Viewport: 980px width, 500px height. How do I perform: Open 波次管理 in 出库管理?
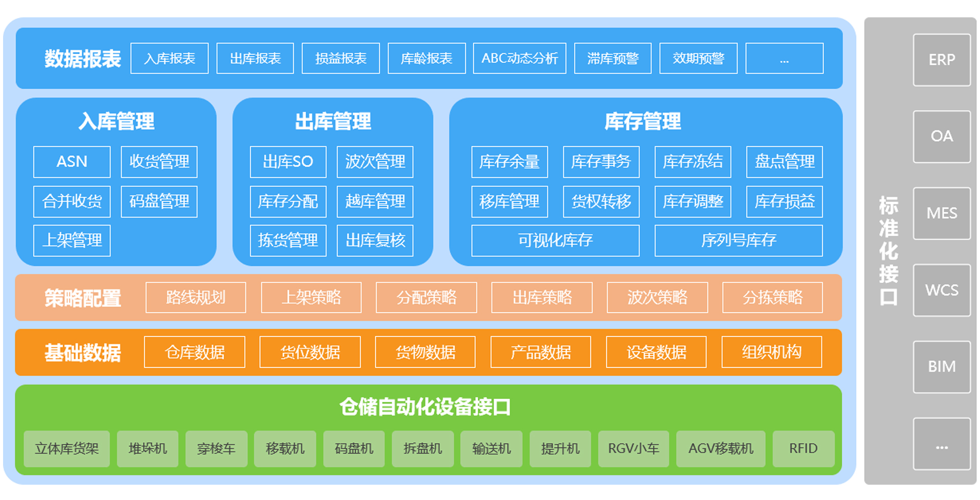click(x=375, y=162)
